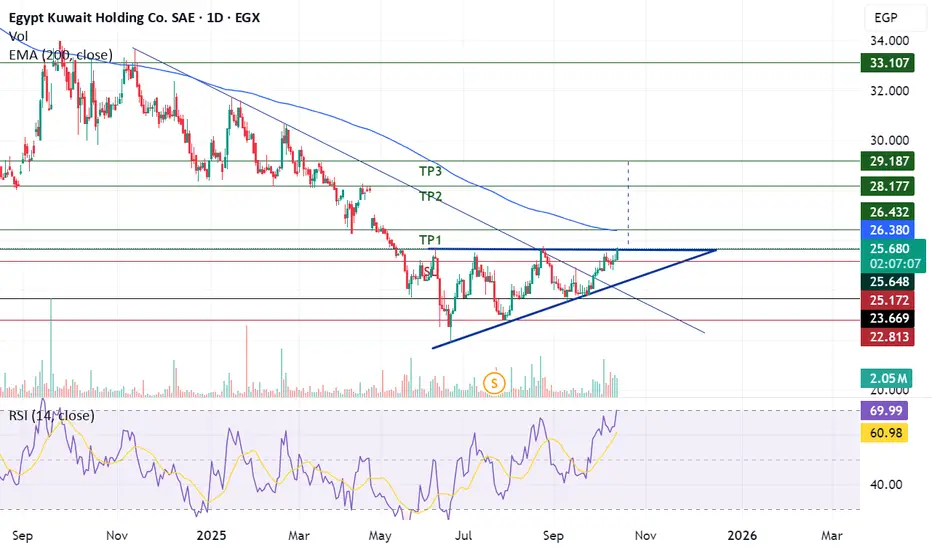Image resolution: width=932 pixels, height=550 pixels.
Task: Click the 32.000 price scale value
Action: click(x=889, y=90)
